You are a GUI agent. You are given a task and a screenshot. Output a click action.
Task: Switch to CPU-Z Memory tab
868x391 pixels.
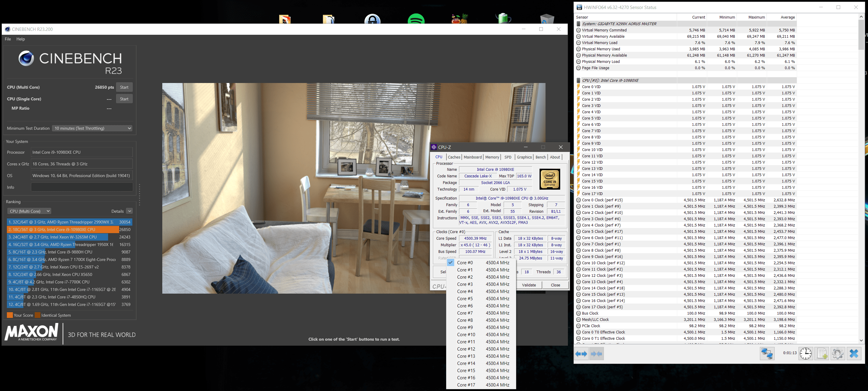(492, 157)
